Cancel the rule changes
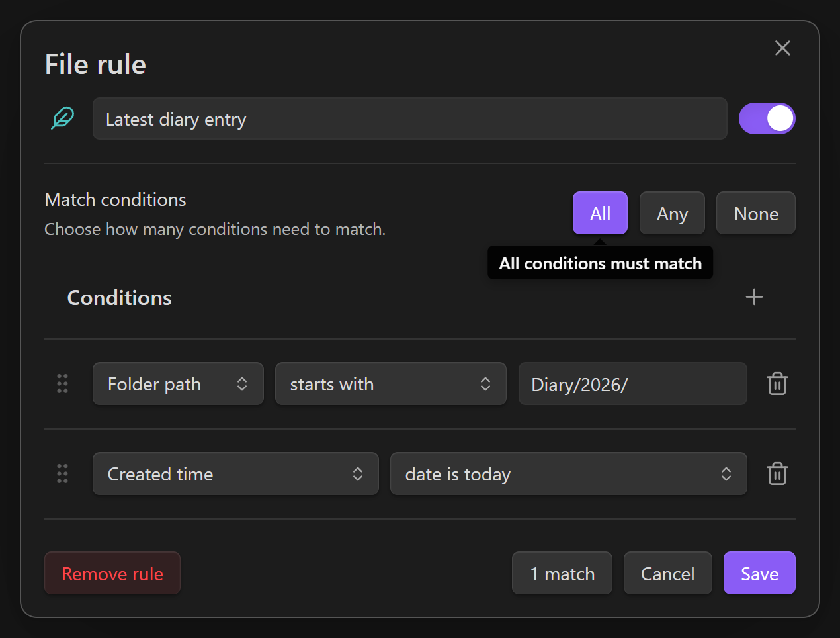 [667, 573]
